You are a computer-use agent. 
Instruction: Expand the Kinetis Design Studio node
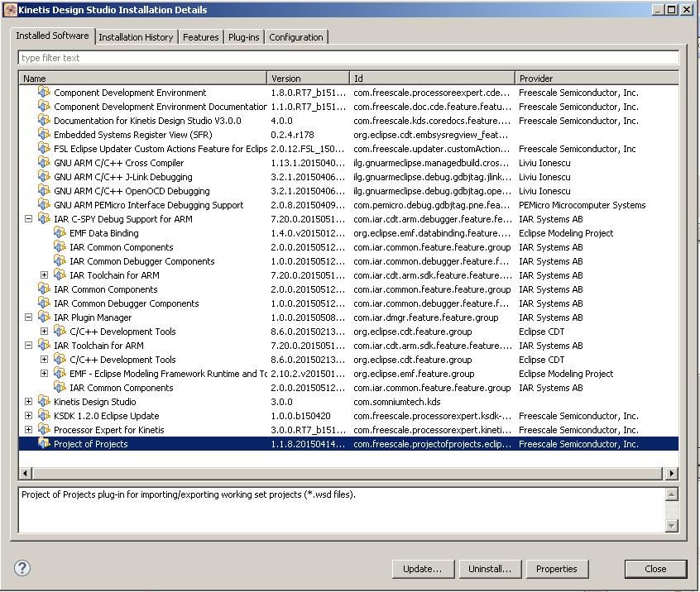pyautogui.click(x=29, y=402)
